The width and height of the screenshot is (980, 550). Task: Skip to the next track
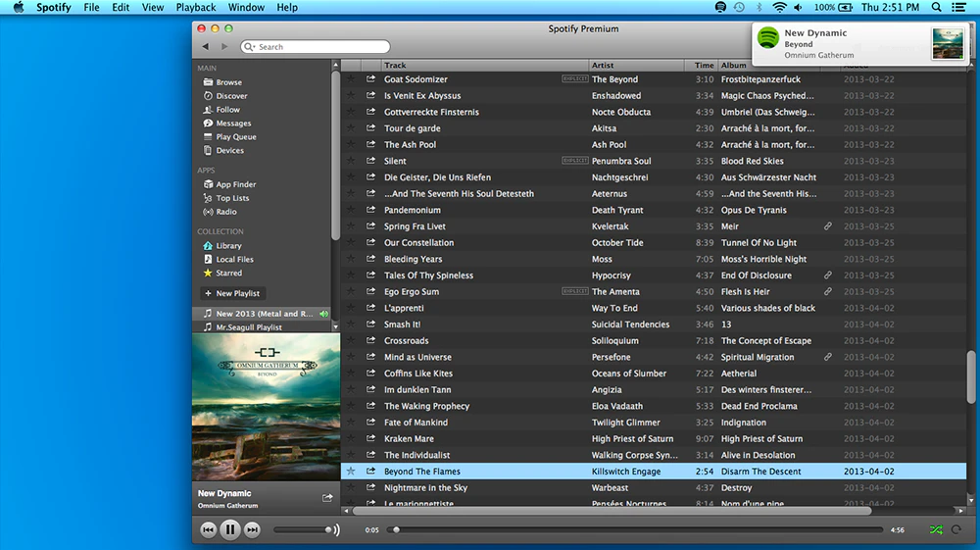[252, 530]
